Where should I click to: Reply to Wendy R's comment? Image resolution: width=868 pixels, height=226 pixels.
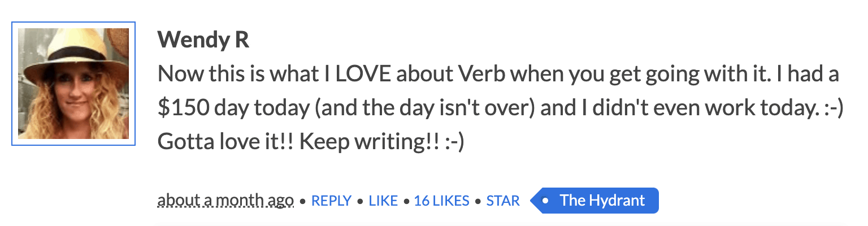coord(331,201)
